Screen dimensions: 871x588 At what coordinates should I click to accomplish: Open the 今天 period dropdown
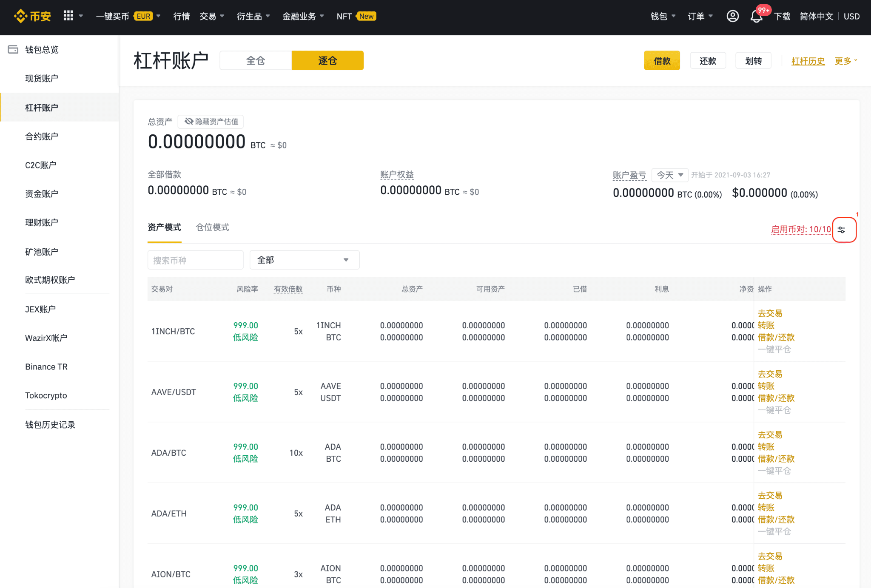pos(670,175)
